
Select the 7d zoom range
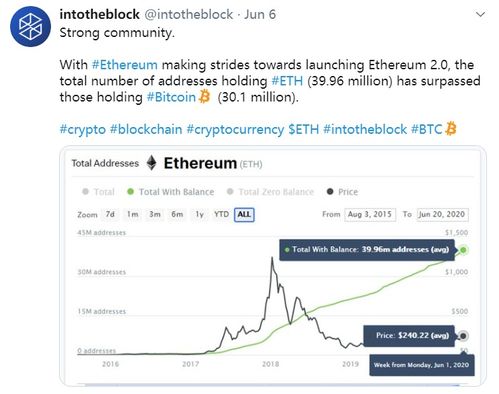110,214
